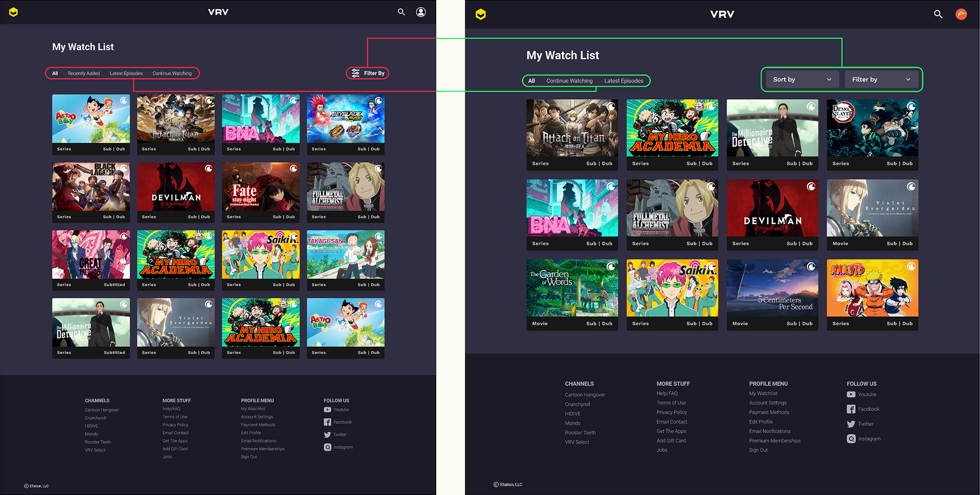Open Rooster Teeth link in left mockup footer
980x495 pixels.
pos(98,442)
